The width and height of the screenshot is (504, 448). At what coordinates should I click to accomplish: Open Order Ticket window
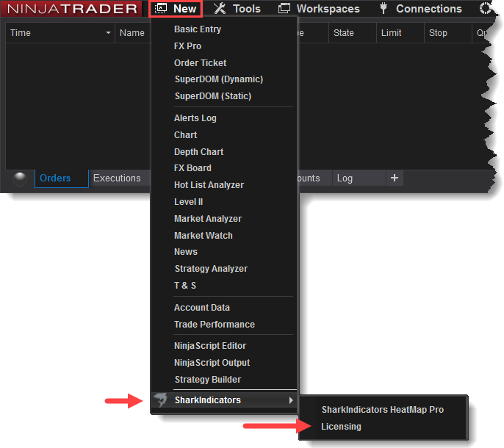[x=201, y=63]
